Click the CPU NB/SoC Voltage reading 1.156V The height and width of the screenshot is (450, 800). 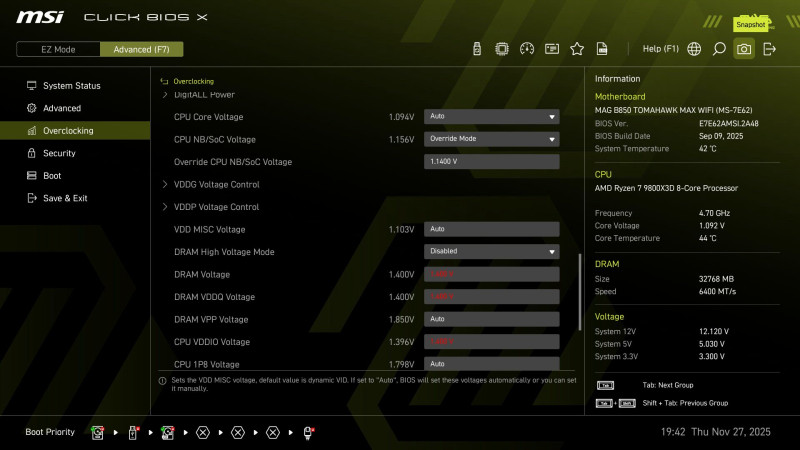[x=401, y=139]
